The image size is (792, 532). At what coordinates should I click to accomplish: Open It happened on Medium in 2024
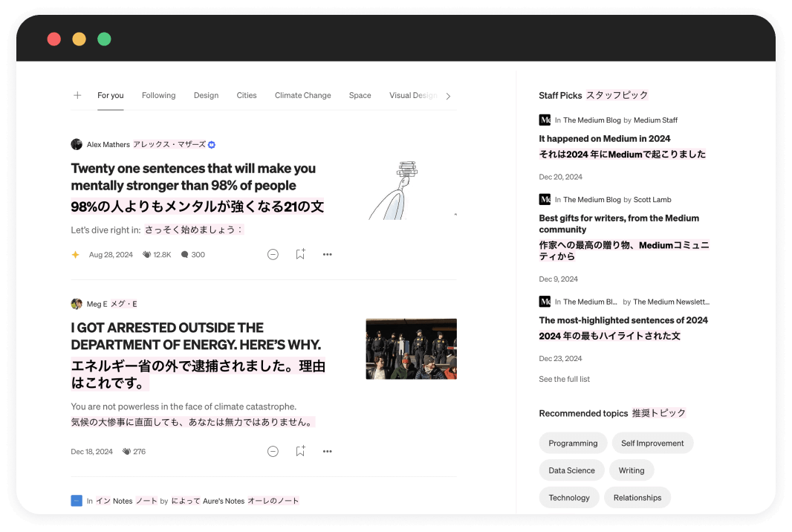605,138
